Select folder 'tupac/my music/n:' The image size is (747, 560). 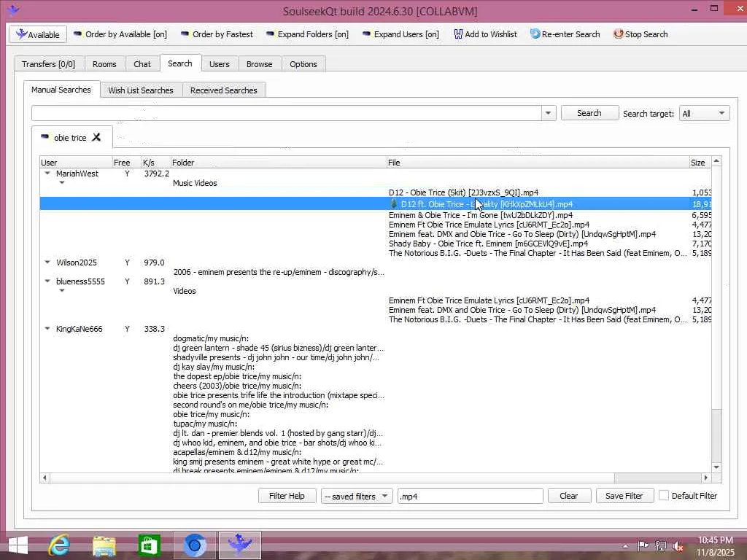pyautogui.click(x=205, y=424)
